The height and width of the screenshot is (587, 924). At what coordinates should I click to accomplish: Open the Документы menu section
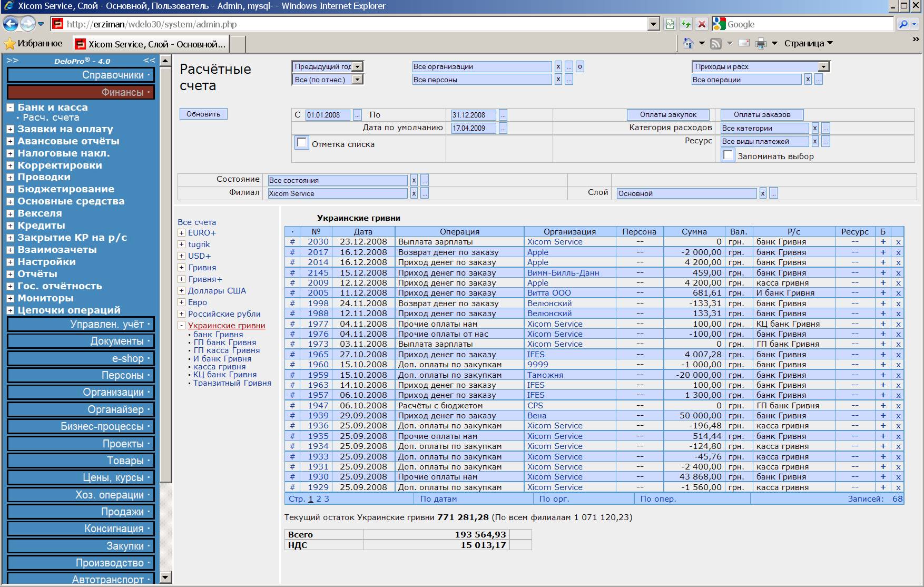coord(81,341)
